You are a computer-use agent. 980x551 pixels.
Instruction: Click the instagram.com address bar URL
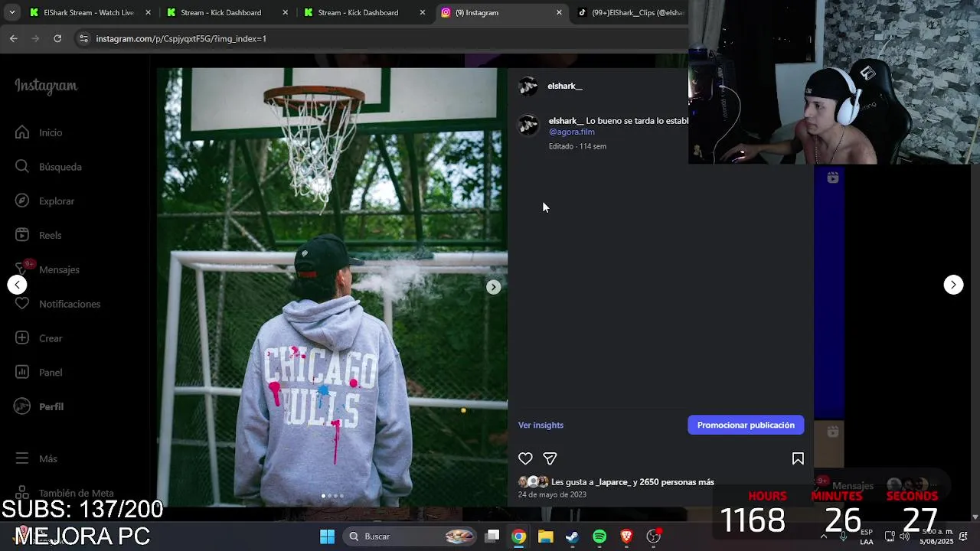181,38
